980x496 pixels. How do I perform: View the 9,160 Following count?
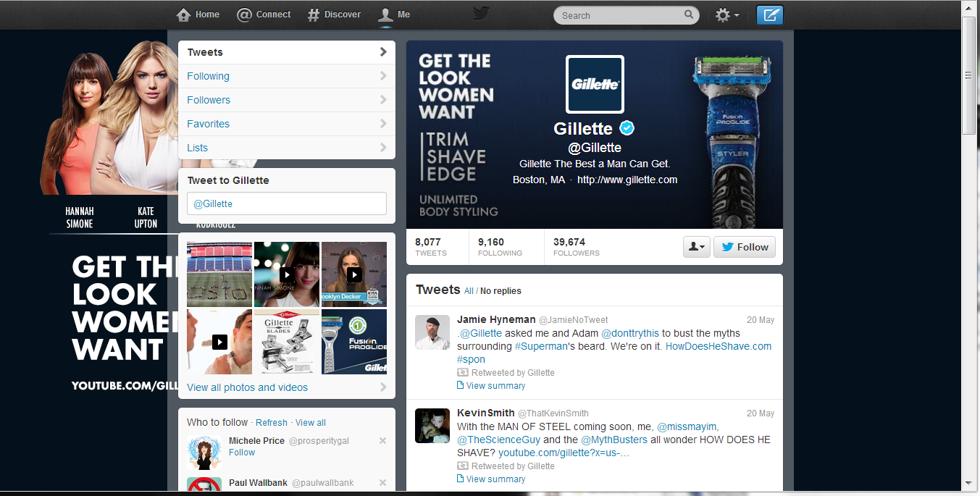click(x=500, y=247)
